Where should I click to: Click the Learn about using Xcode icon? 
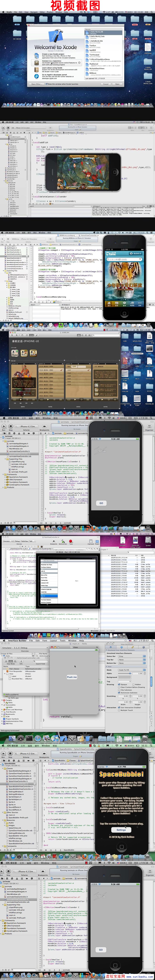pyautogui.click(x=37, y=70)
